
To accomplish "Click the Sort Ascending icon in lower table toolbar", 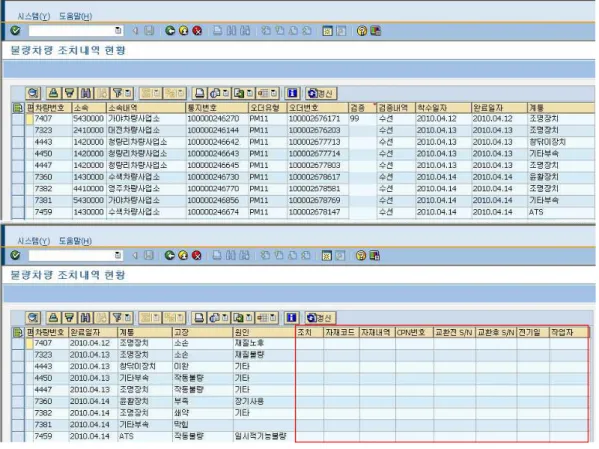I will click(x=53, y=318).
